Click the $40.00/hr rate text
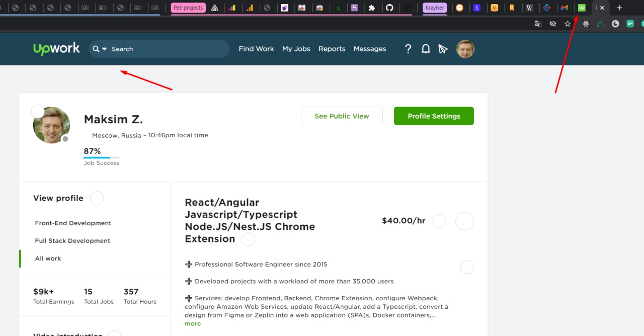 404,220
